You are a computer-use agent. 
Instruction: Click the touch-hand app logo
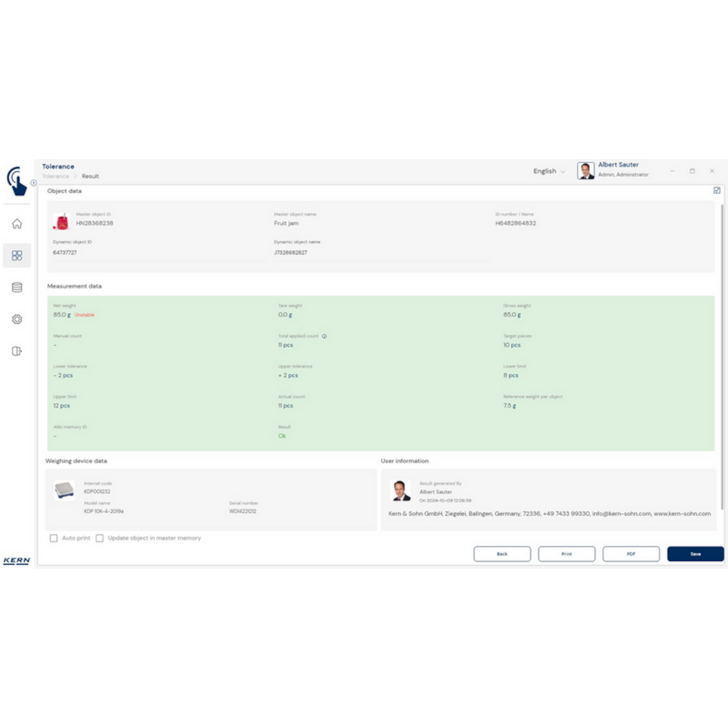click(16, 181)
